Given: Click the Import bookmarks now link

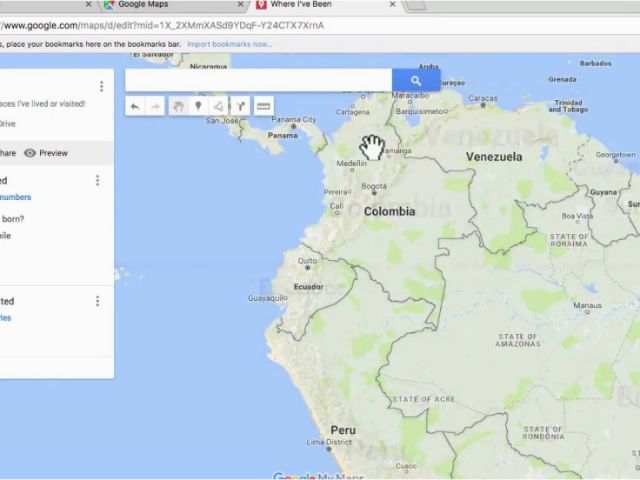Looking at the screenshot, I should pyautogui.click(x=229, y=44).
